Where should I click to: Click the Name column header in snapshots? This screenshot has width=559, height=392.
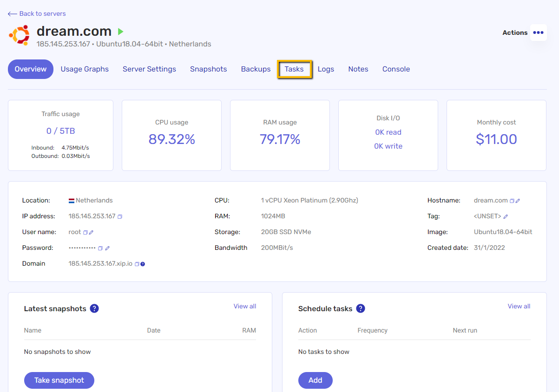pos(33,331)
